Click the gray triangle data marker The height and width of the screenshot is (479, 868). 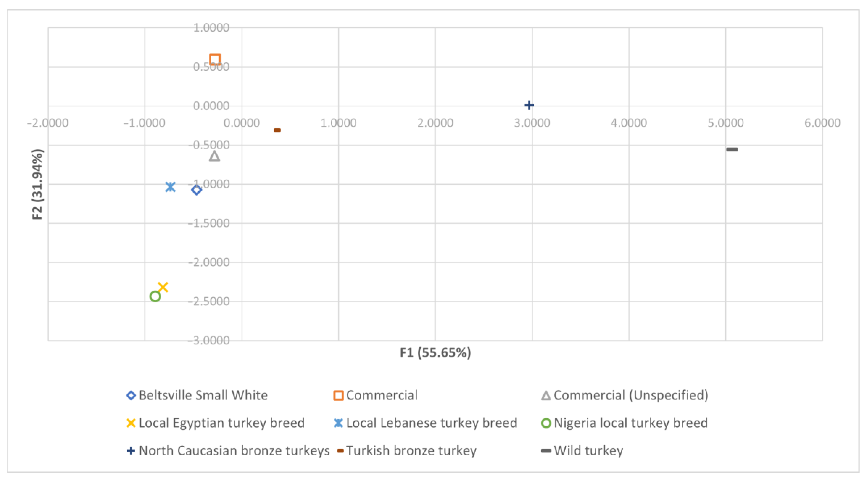click(214, 156)
